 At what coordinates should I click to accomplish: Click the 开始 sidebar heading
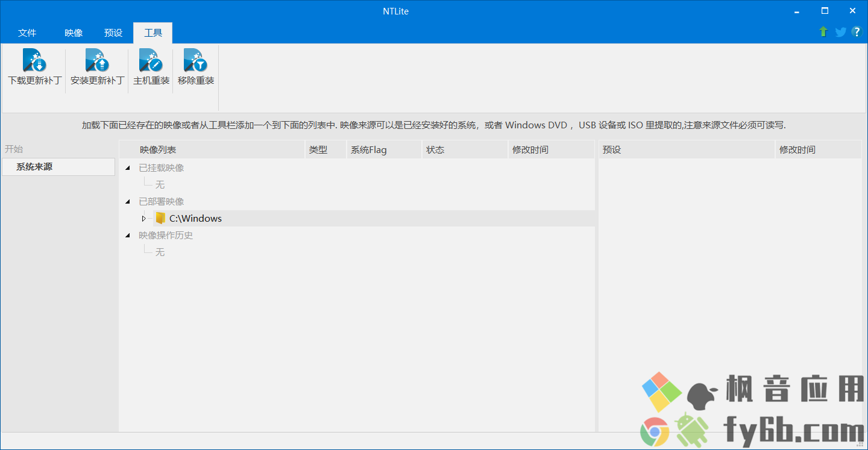point(14,149)
